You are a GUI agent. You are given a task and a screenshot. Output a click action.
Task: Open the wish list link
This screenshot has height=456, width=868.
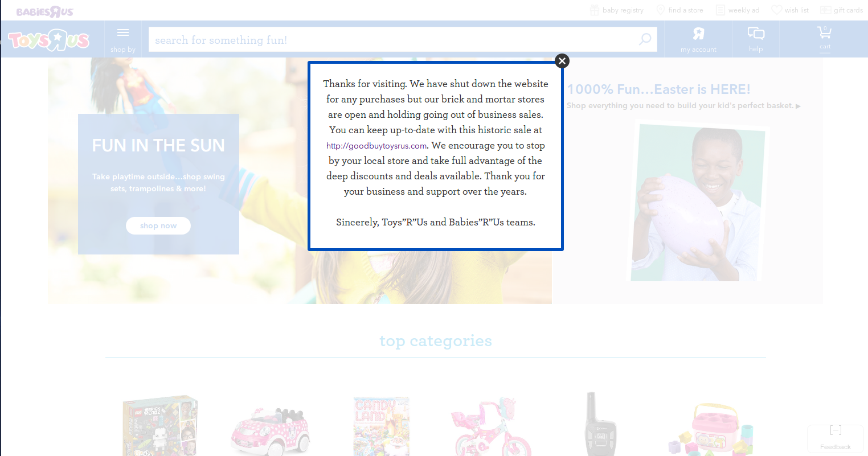tap(790, 10)
